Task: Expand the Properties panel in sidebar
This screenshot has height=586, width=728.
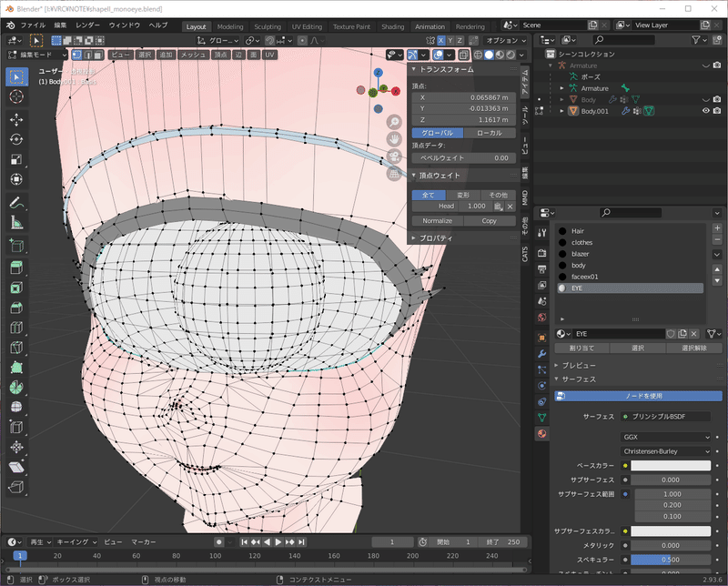Action: click(x=414, y=237)
